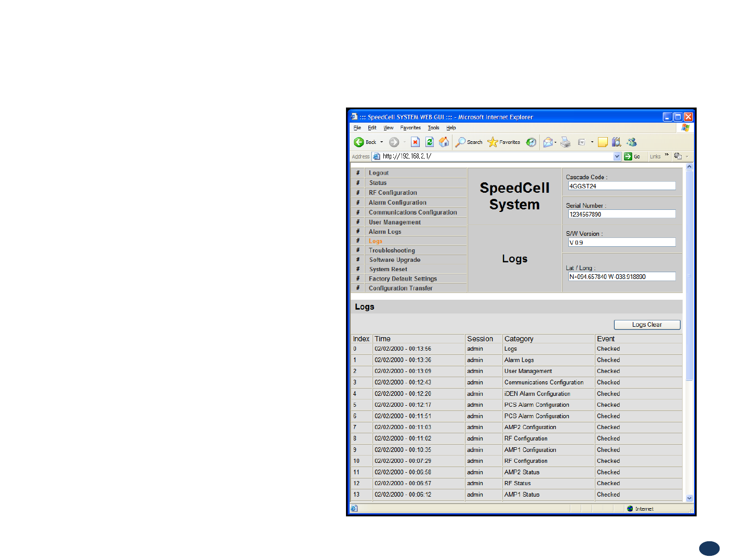Maximize the Internet Explorer window
Viewport: 746px width, 560px height.
678,117
